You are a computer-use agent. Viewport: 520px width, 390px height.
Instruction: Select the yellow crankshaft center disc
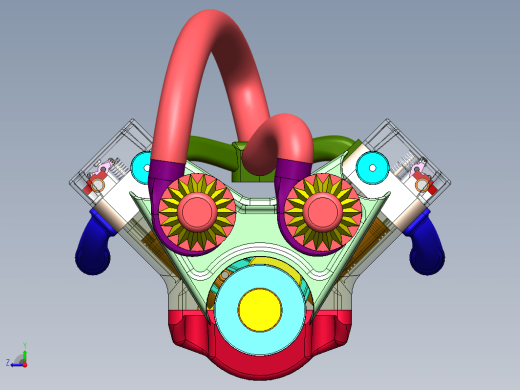pos(260,310)
